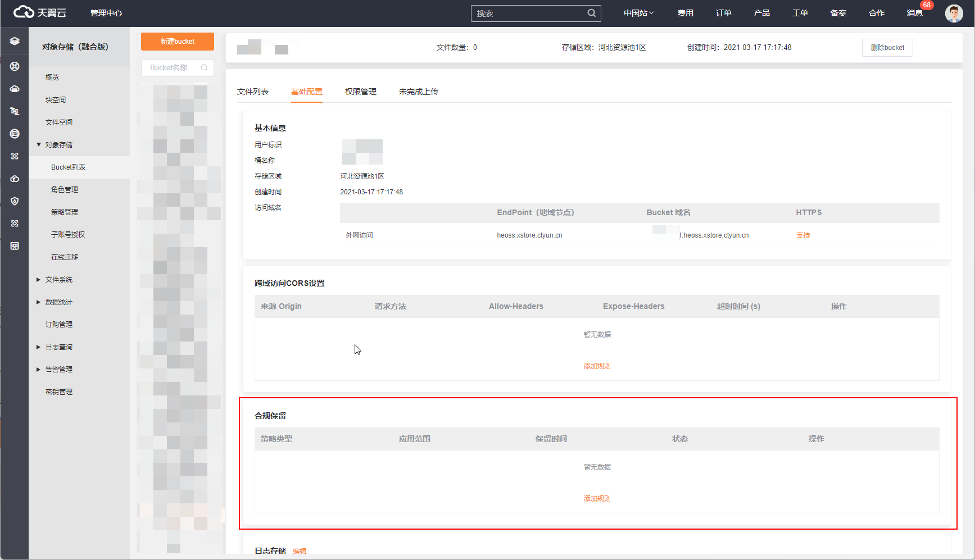Screen dimensions: 975x560
Task: Click the 保留时间 column header
Action: pos(551,439)
